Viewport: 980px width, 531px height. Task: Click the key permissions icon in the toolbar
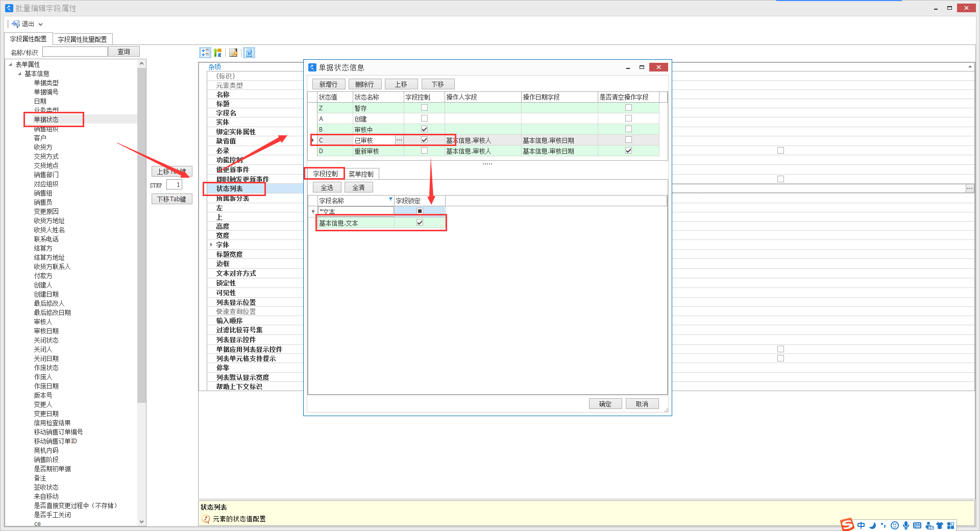tap(233, 52)
